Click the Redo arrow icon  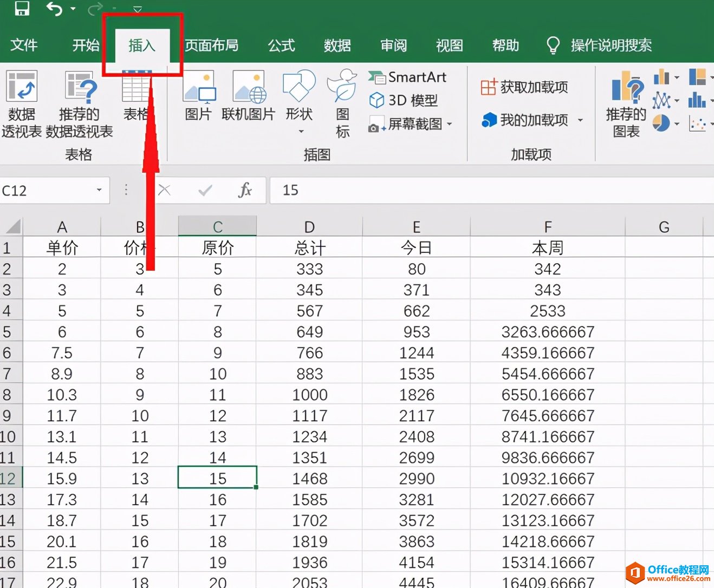point(95,8)
